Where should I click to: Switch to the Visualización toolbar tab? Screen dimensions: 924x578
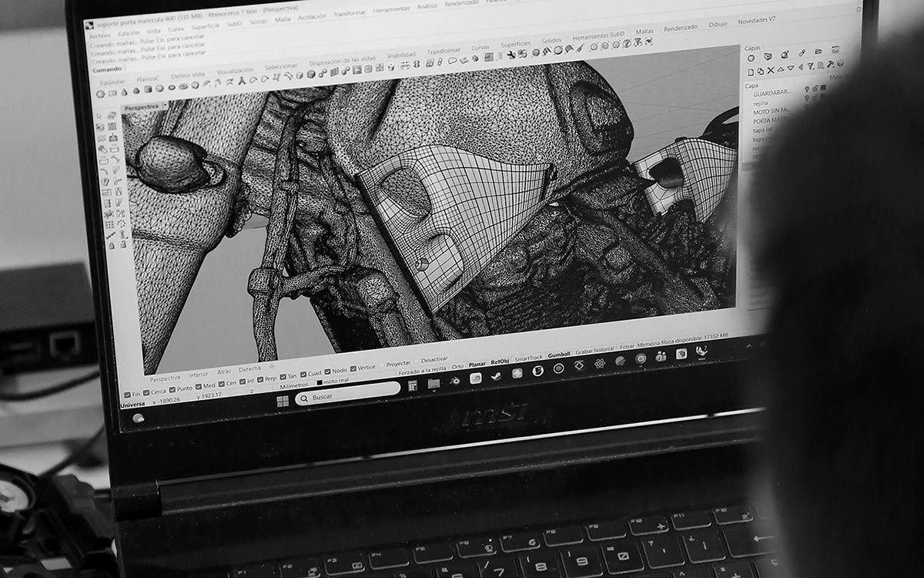(235, 71)
